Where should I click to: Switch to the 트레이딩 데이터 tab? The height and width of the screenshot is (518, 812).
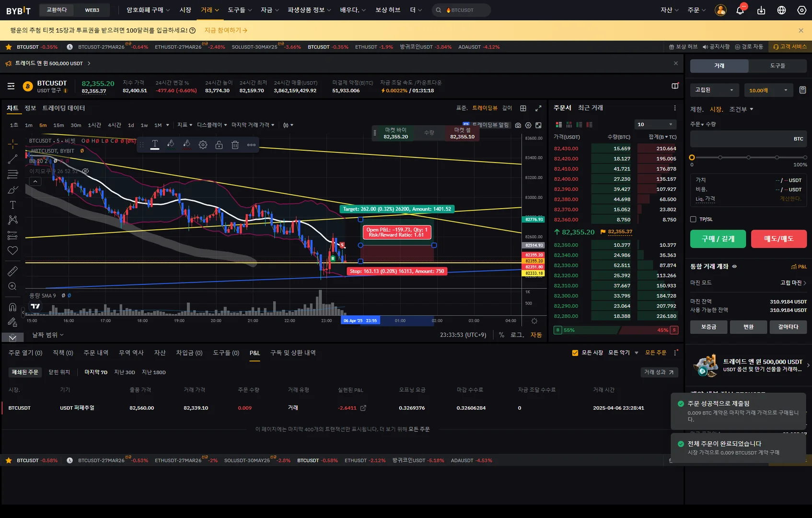pyautogui.click(x=64, y=108)
